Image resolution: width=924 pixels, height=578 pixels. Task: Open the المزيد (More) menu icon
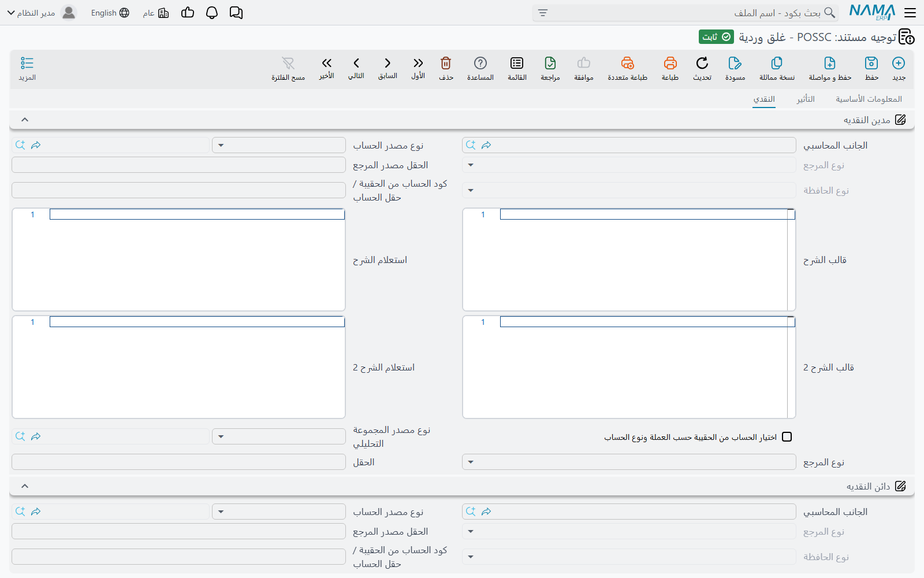27,63
